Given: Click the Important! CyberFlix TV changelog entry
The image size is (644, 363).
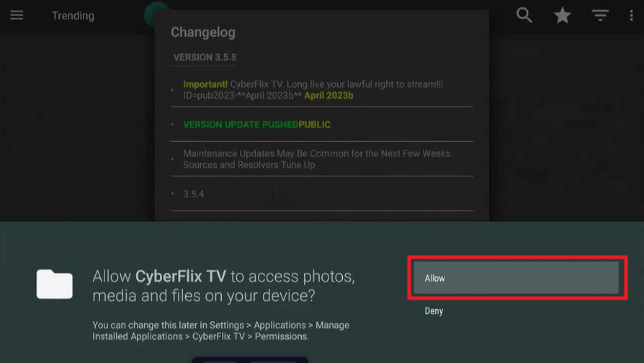Looking at the screenshot, I should coord(313,90).
